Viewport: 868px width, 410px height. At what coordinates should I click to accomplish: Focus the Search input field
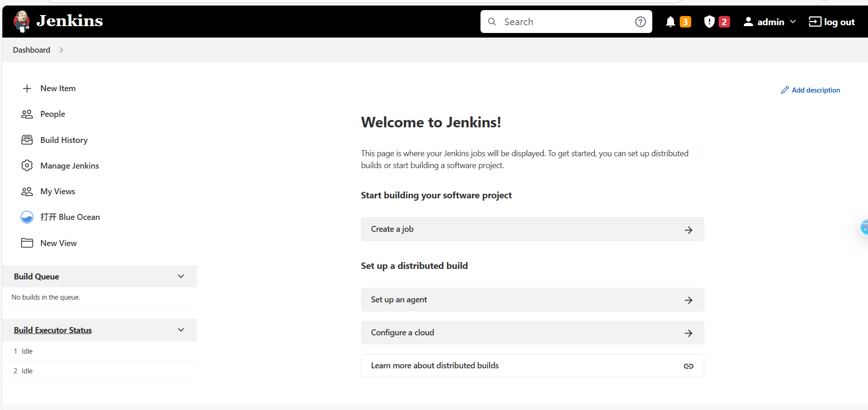(x=566, y=22)
